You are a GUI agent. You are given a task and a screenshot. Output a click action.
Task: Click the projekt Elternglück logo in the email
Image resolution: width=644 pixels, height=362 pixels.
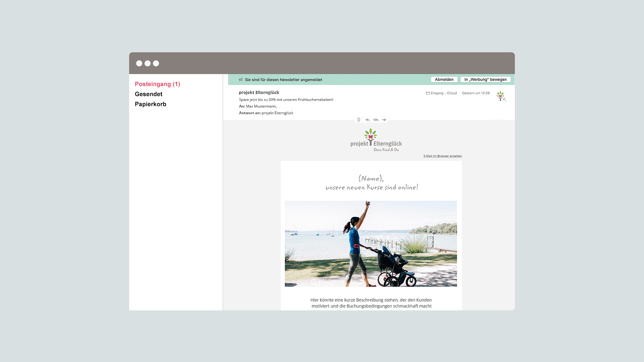point(376,140)
